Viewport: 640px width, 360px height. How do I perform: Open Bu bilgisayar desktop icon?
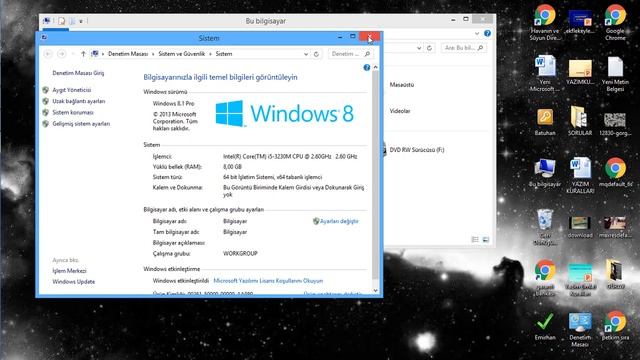pyautogui.click(x=545, y=173)
